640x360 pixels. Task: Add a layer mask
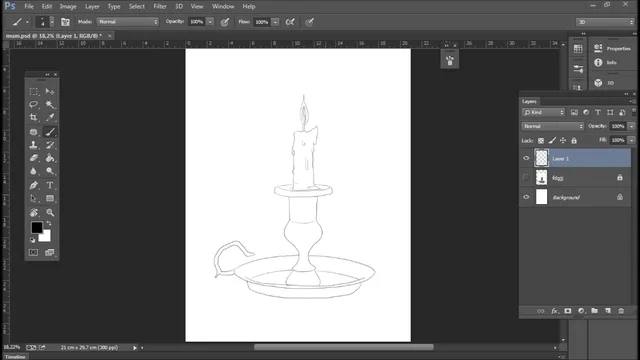click(x=568, y=311)
